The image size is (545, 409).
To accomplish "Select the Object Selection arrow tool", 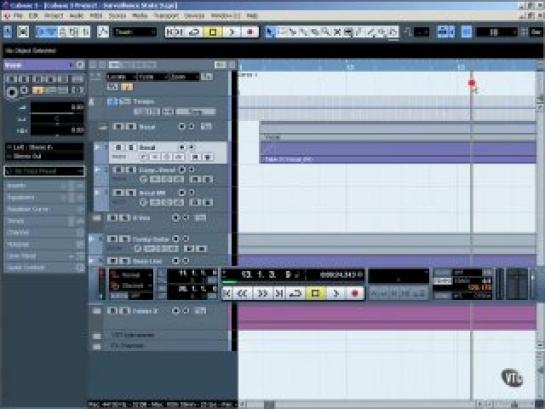I will tap(269, 32).
